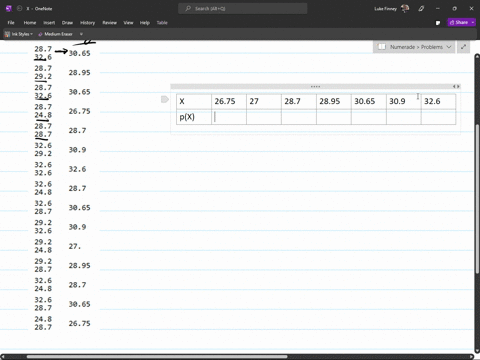
Task: Open the pen mode icon near profile
Action: [x=421, y=9]
